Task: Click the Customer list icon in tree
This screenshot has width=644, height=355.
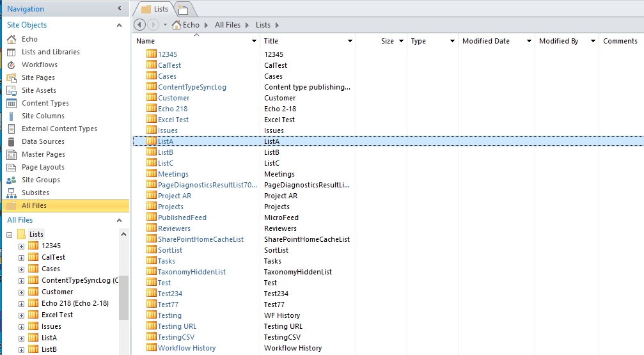Action: point(33,292)
